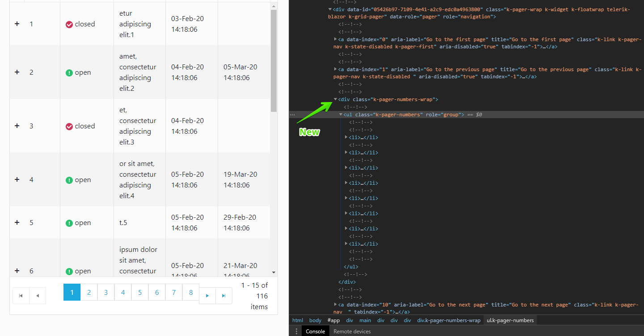Click the red closed status icon on row 1
Image resolution: width=644 pixels, height=336 pixels.
pos(69,24)
